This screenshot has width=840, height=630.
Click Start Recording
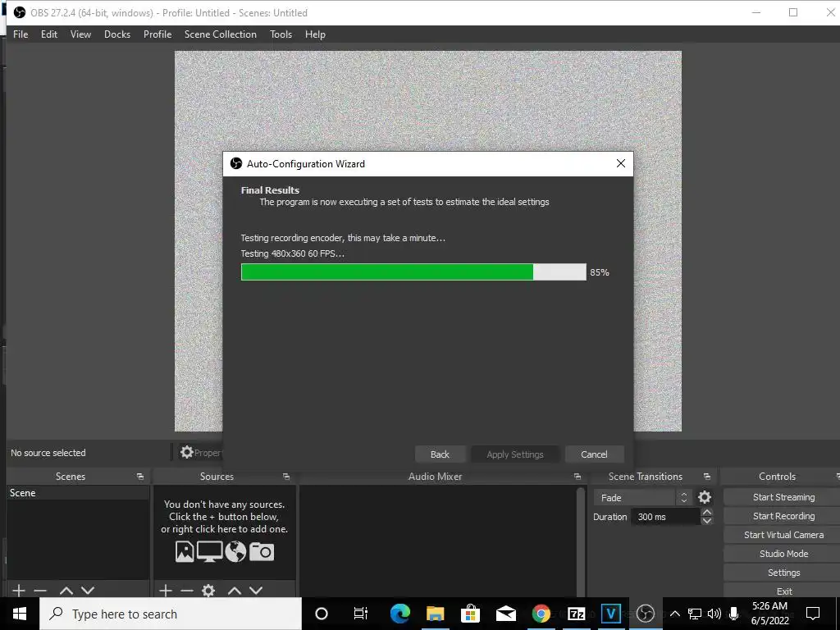783,516
